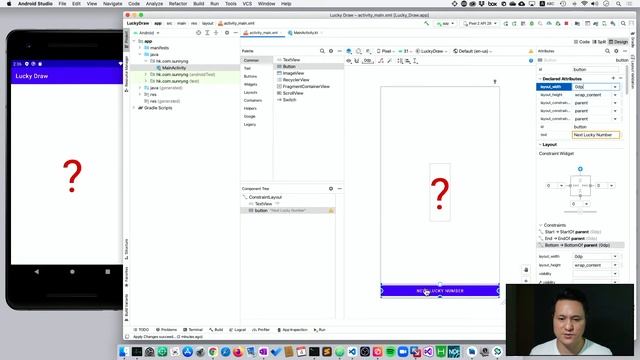Switch editor to Split view mode
This screenshot has height=360, width=640.
(599, 42)
